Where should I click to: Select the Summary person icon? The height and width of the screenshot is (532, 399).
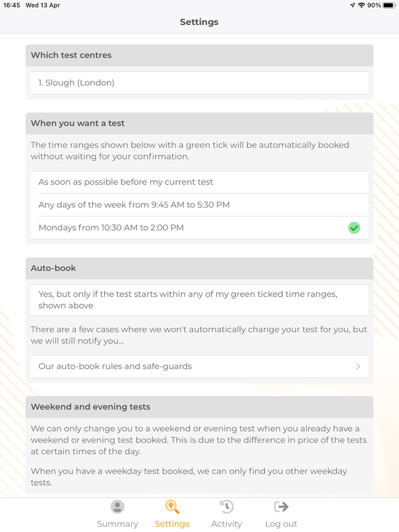pos(117,506)
